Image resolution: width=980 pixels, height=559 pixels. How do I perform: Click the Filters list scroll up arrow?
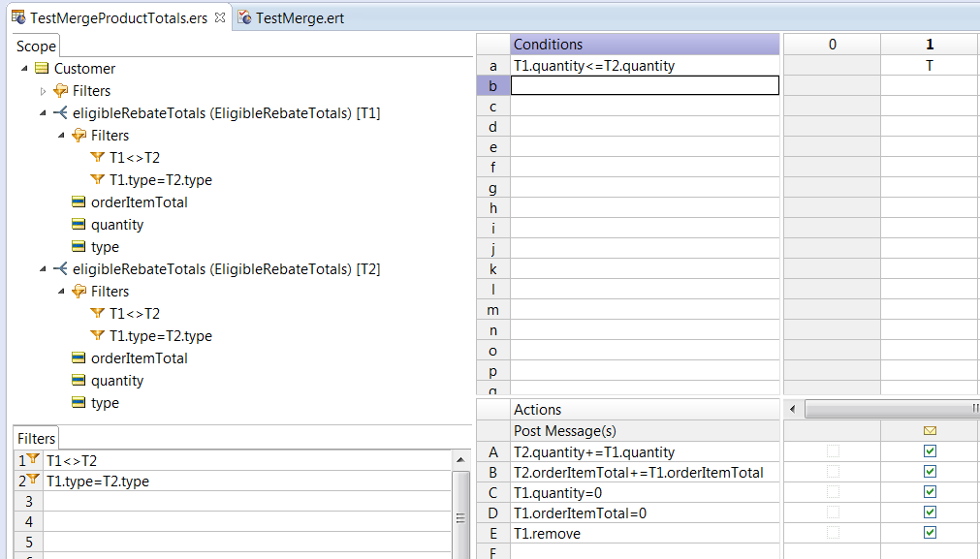pos(460,459)
